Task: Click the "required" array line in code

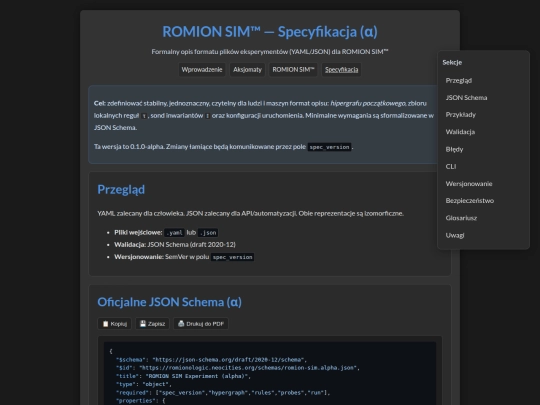Action: 223,393
